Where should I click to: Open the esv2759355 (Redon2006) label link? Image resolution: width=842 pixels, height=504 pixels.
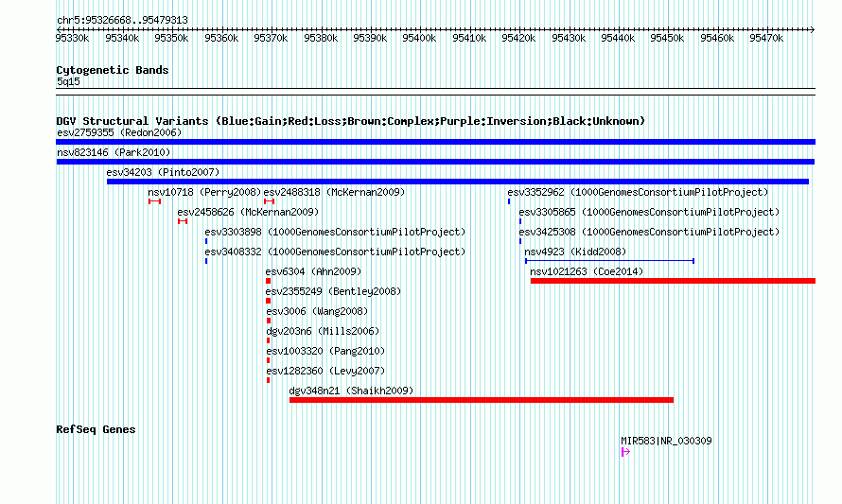tap(119, 132)
